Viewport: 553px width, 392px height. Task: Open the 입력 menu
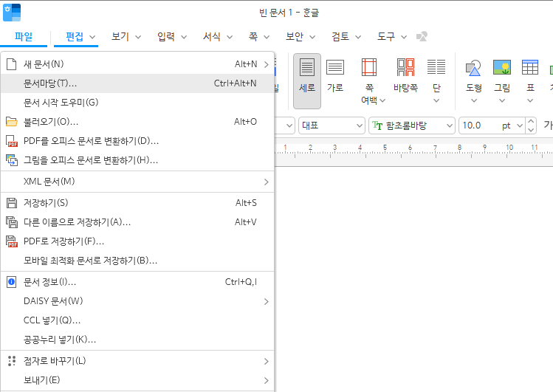coord(166,37)
